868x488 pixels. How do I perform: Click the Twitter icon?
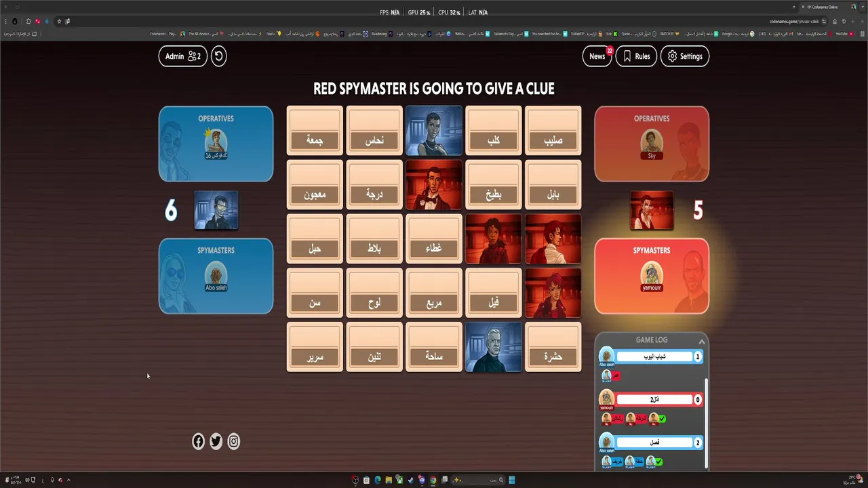coord(216,441)
